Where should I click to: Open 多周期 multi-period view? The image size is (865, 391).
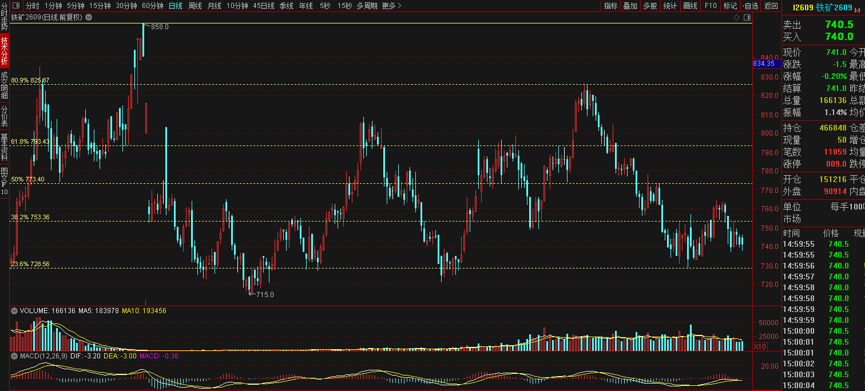tap(367, 6)
